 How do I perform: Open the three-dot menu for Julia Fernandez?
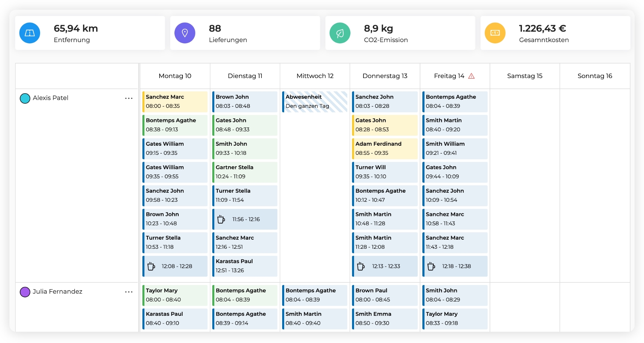point(129,292)
